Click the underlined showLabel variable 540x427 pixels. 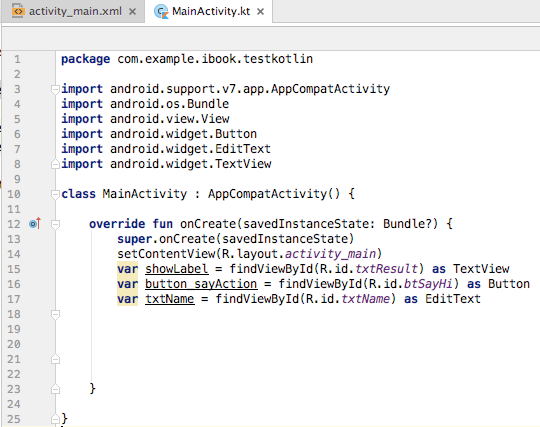click(177, 269)
